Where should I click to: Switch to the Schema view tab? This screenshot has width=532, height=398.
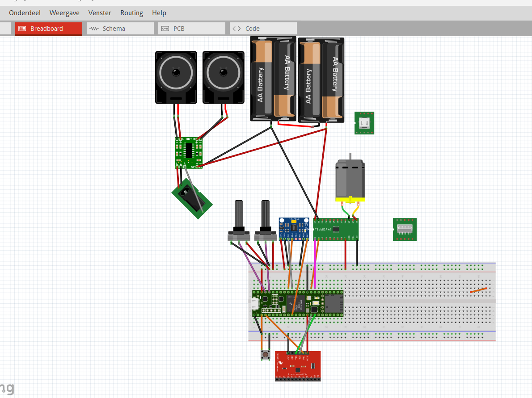pyautogui.click(x=120, y=29)
